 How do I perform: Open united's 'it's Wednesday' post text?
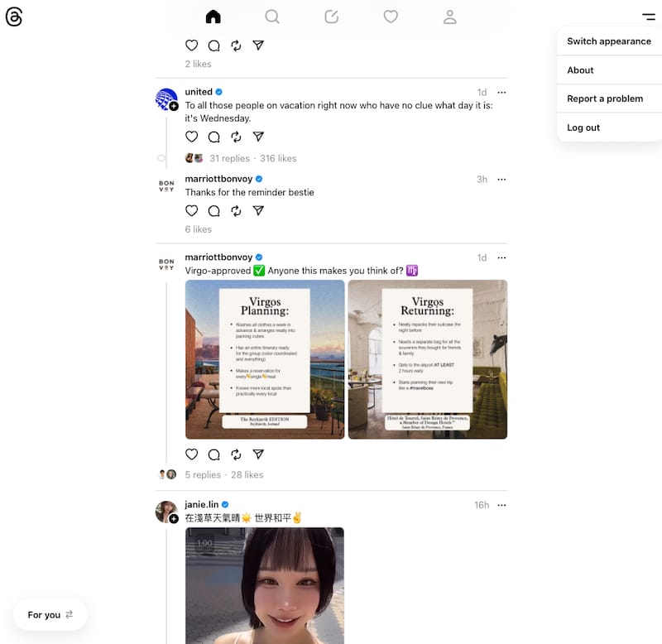pos(338,112)
